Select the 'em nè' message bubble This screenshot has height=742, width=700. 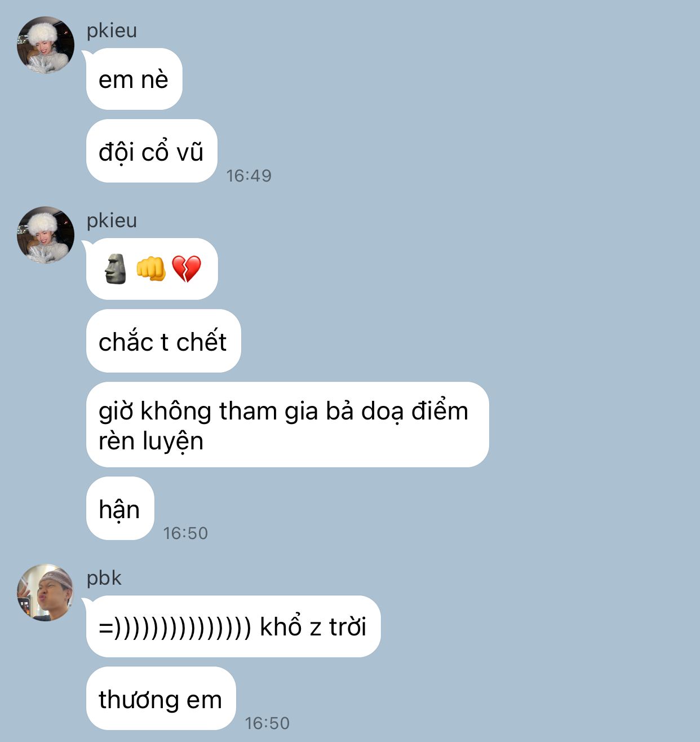pos(134,79)
